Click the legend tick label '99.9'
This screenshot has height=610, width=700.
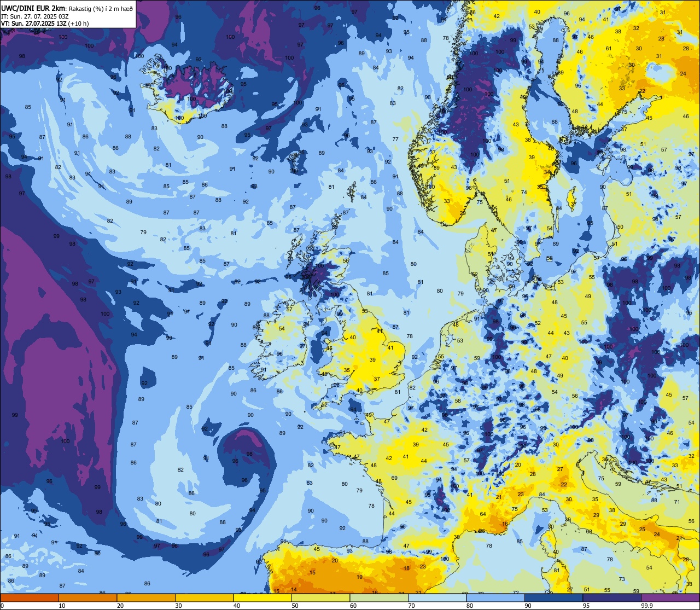pos(647,606)
